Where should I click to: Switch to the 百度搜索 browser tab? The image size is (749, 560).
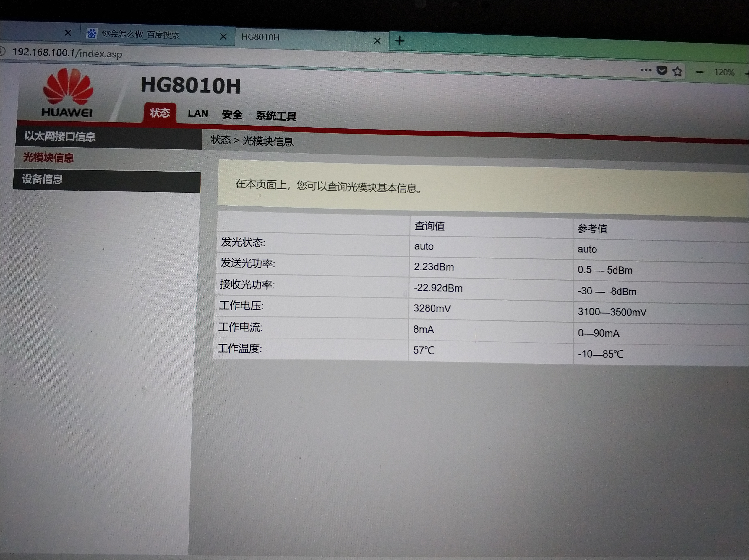coord(157,35)
